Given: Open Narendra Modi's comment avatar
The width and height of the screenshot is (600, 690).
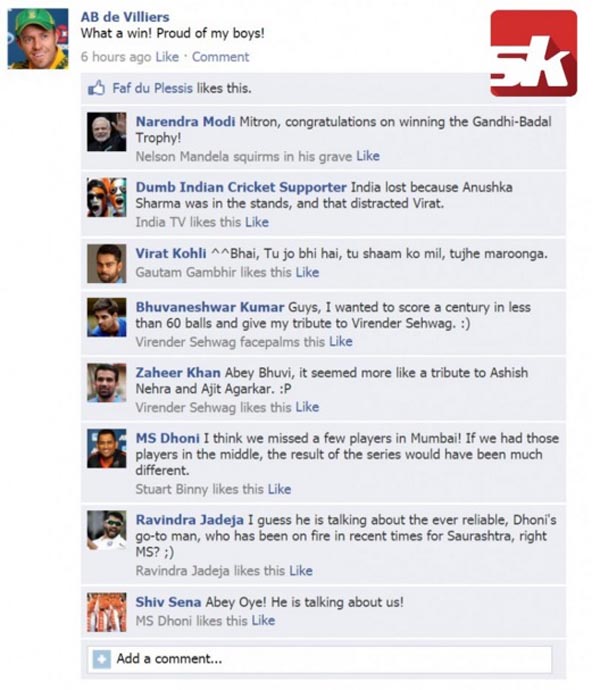Looking at the screenshot, I should [107, 132].
